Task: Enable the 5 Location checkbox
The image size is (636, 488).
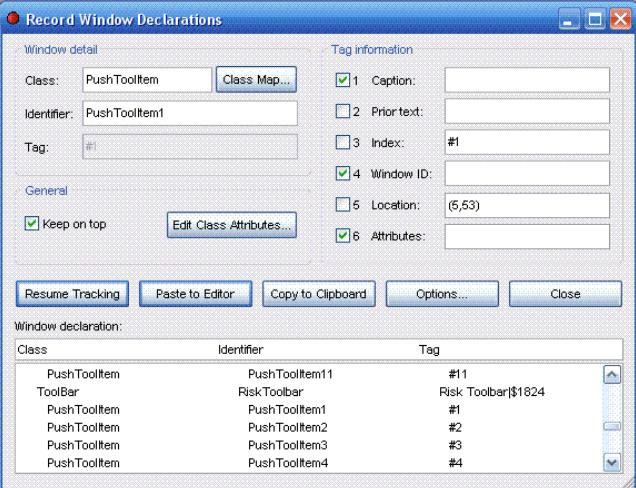Action: tap(343, 205)
